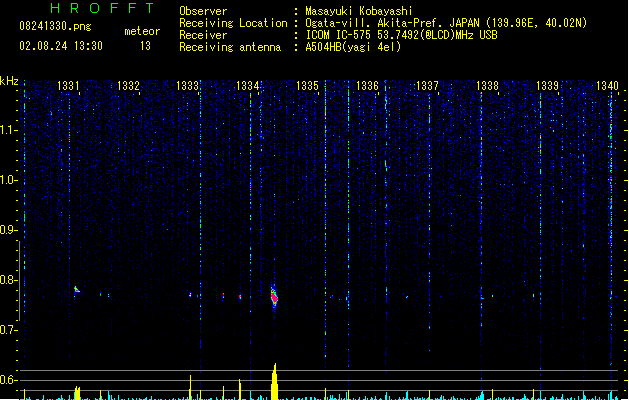The height and width of the screenshot is (400, 629).
Task: Click the strong red meteor echo after 1334
Action: [x=274, y=298]
